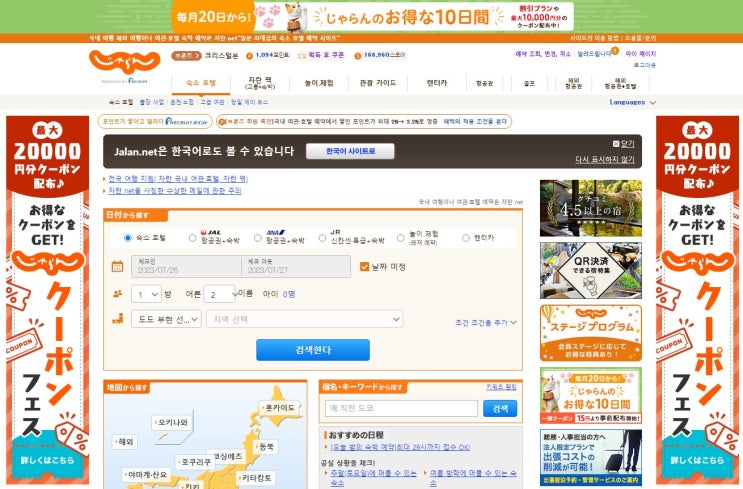Viewport: 743px width, 489px height.
Task: Open the QR決済 banner
Action: pos(591,271)
